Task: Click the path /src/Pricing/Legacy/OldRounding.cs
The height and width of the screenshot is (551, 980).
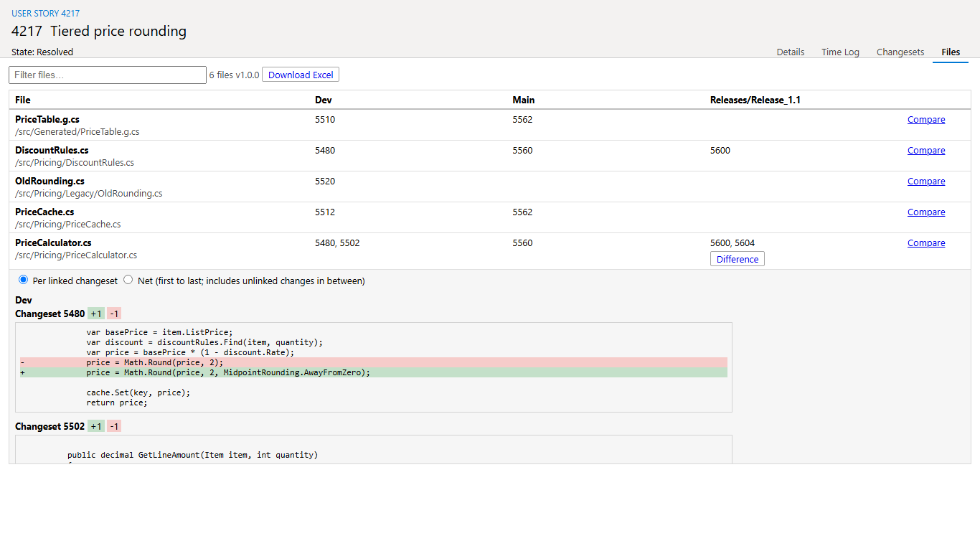Action: (x=89, y=194)
